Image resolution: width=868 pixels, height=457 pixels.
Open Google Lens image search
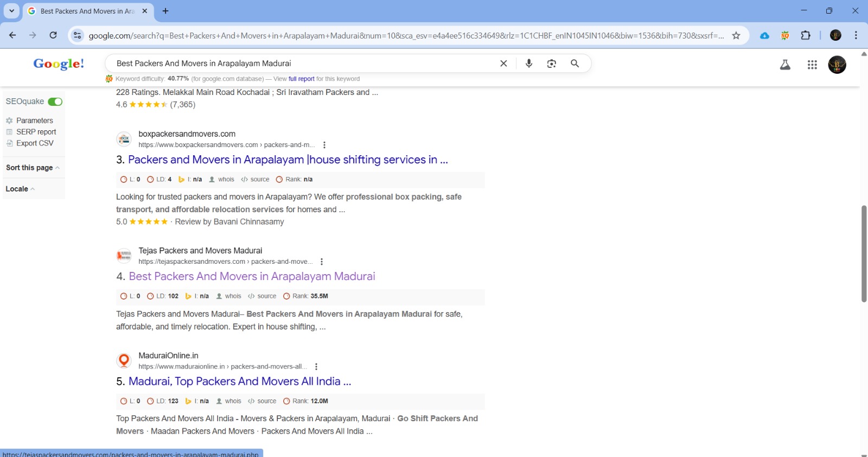click(x=551, y=64)
